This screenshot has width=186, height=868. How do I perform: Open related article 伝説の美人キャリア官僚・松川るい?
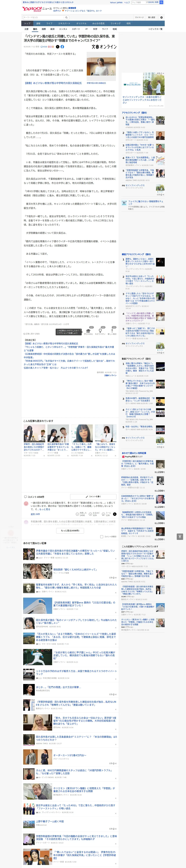[x=56, y=368]
